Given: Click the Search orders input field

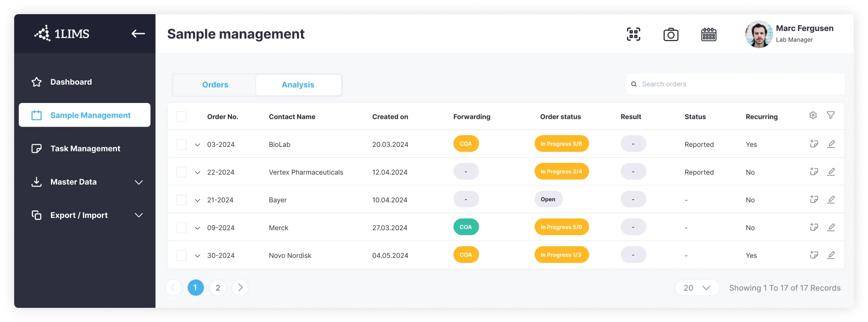Looking at the screenshot, I should tap(735, 84).
